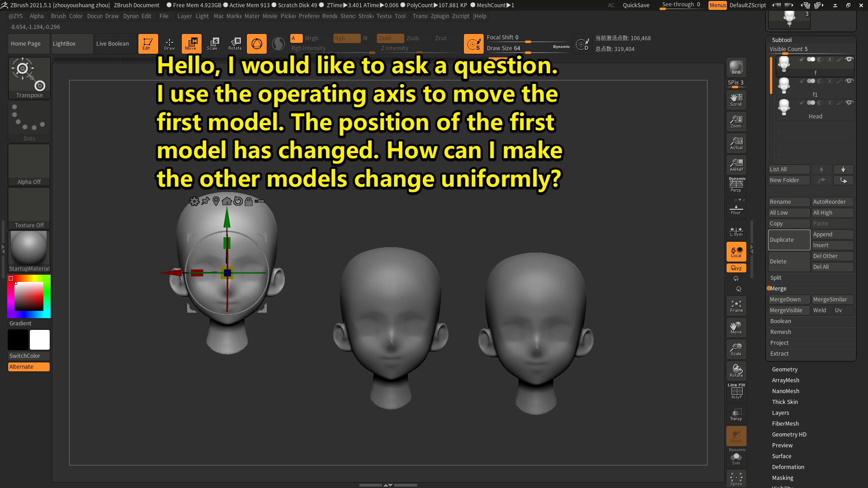Click the BPR render button
The image size is (868, 488).
coord(736,67)
